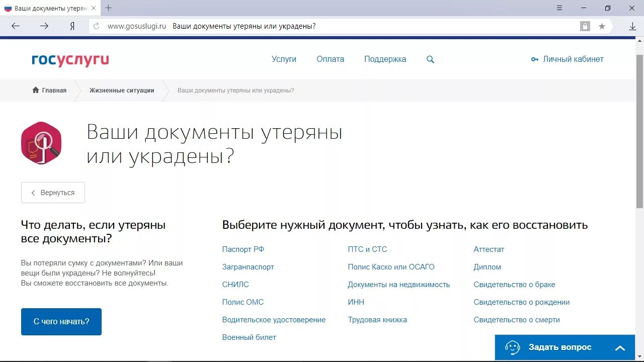Open the browser hamburger menu
Viewport: 644px width, 362px height.
pyautogui.click(x=559, y=8)
